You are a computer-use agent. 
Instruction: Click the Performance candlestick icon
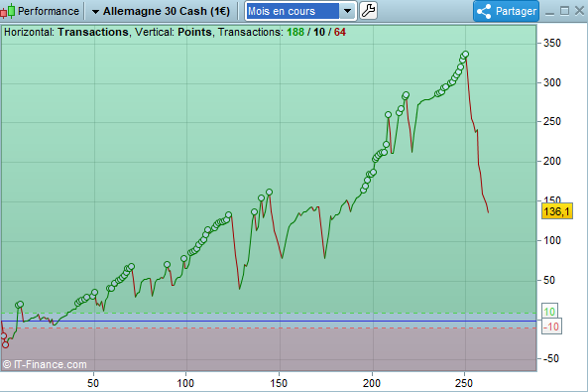8,11
